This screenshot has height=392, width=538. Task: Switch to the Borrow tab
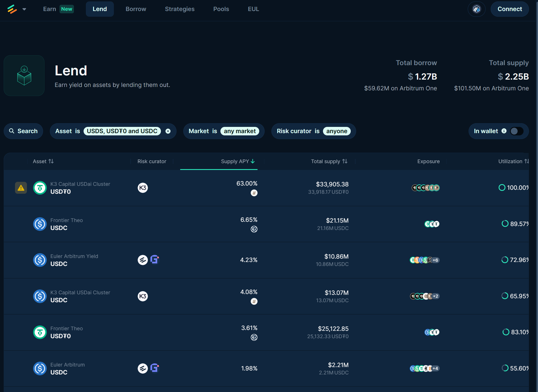tap(136, 9)
